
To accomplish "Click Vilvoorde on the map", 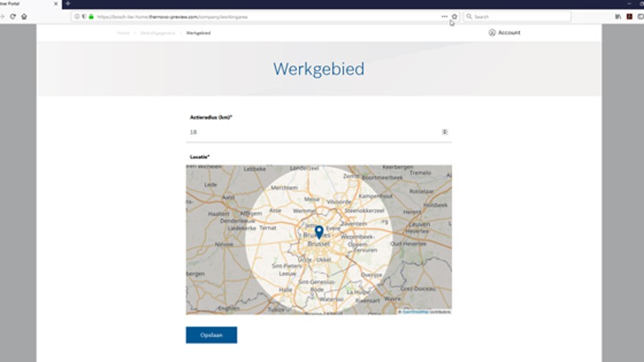I will [339, 202].
